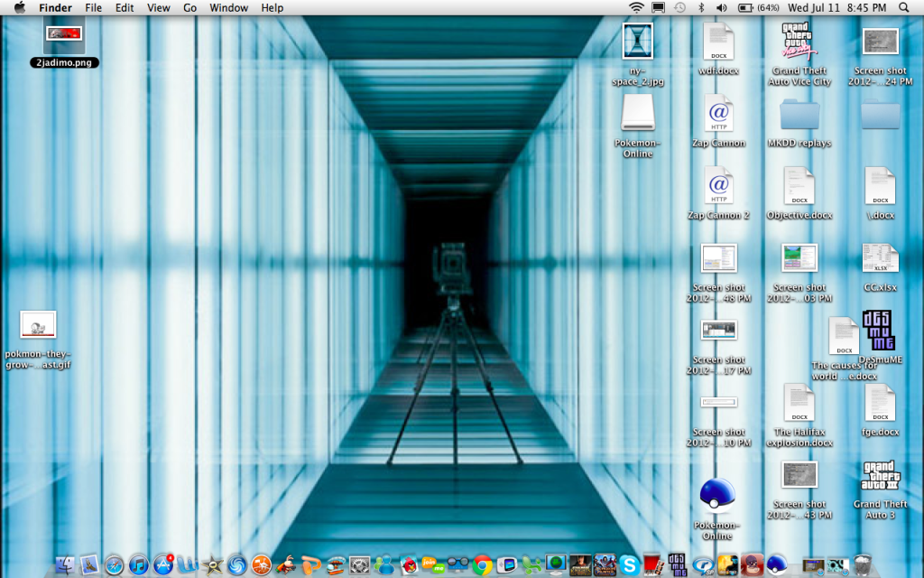Open the Go menu
This screenshot has width=924, height=578.
tap(189, 8)
